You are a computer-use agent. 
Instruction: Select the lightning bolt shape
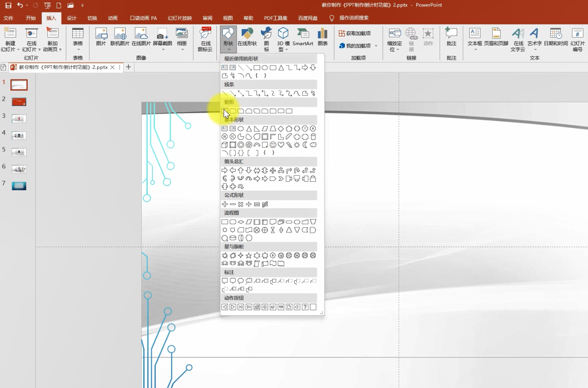tap(289, 145)
